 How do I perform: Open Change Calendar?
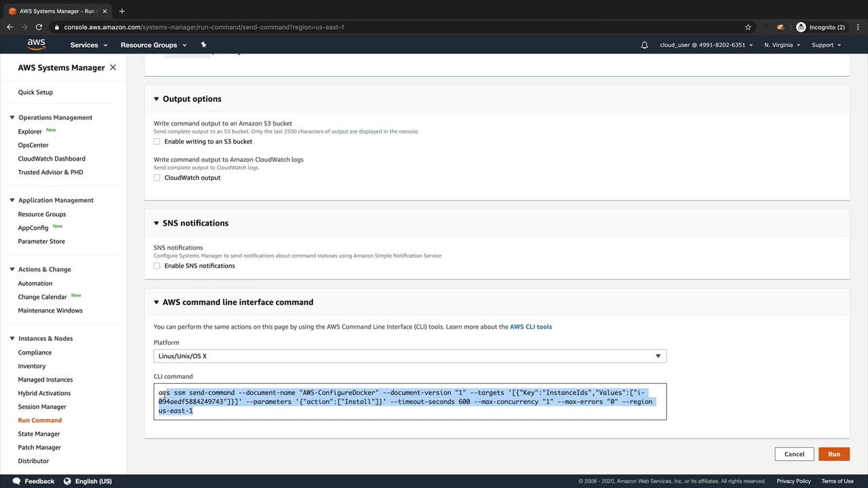[x=43, y=297]
